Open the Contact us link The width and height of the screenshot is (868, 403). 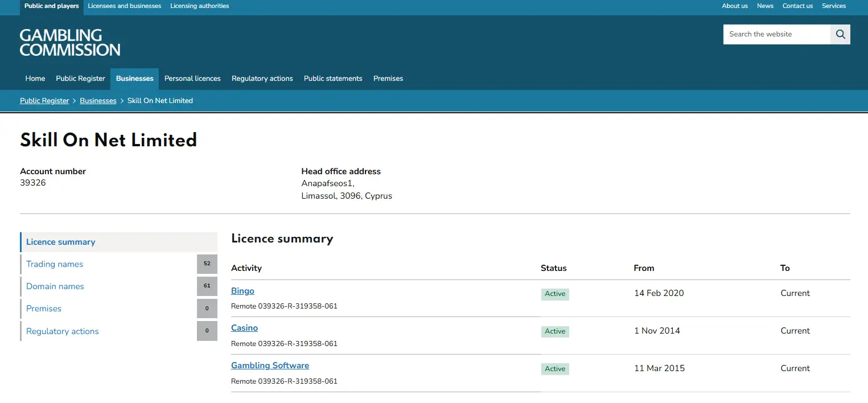pyautogui.click(x=797, y=6)
